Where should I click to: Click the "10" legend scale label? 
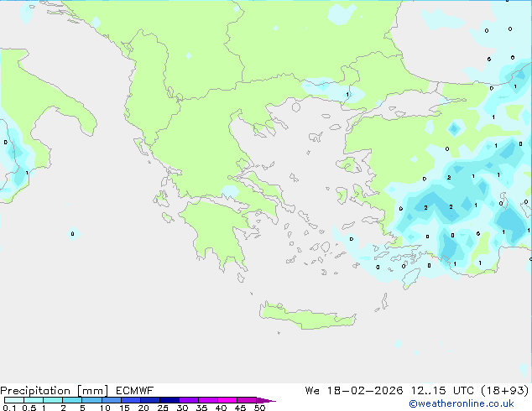click(x=105, y=408)
